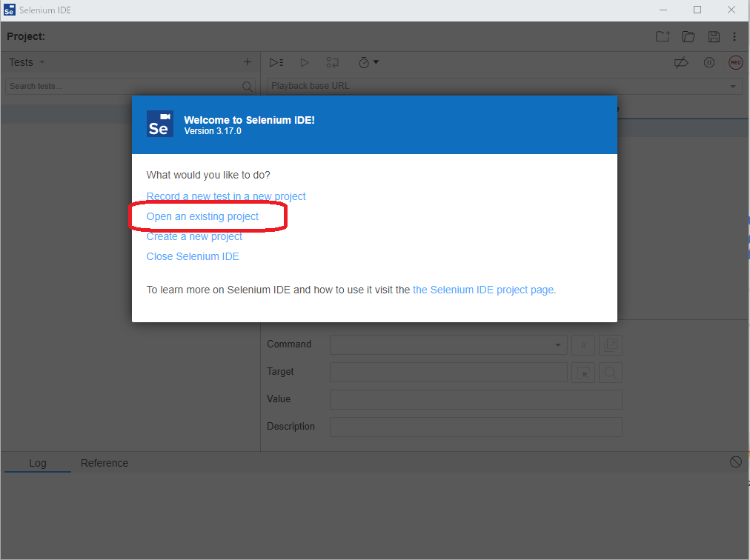Click the open new window configuration icon
This screenshot has height=560, width=750.
611,344
